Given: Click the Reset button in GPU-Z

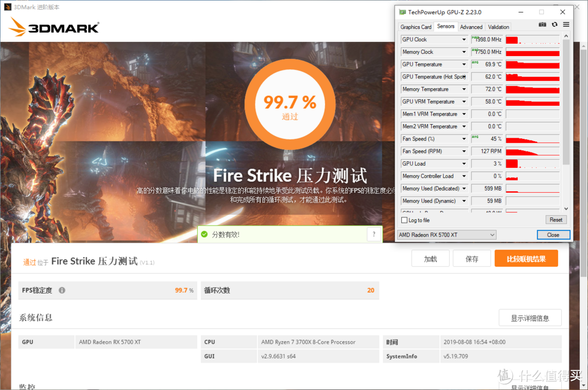Looking at the screenshot, I should 556,220.
